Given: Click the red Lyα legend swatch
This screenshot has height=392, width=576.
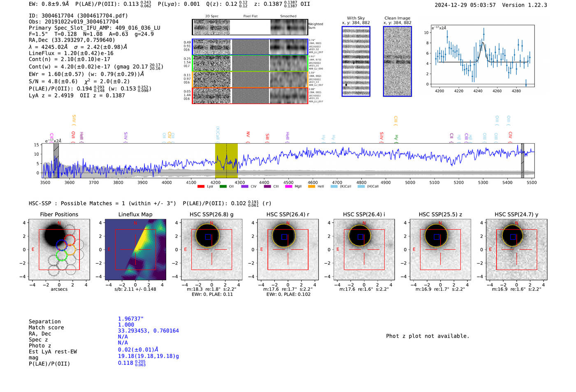Looking at the screenshot, I should [x=201, y=187].
